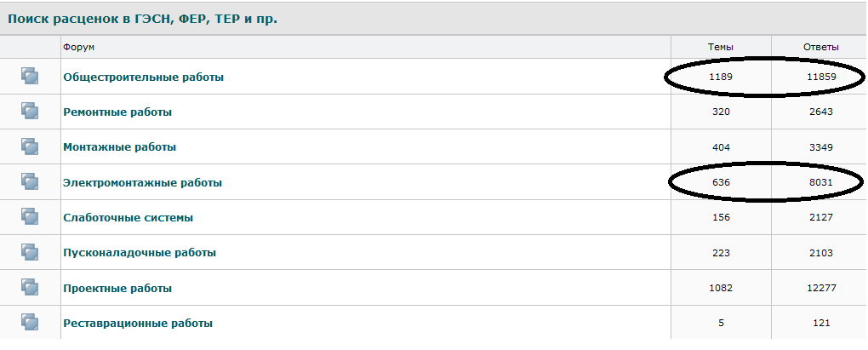Click the forum icon beside Слаботочные системы
The image size is (868, 350).
tap(30, 217)
